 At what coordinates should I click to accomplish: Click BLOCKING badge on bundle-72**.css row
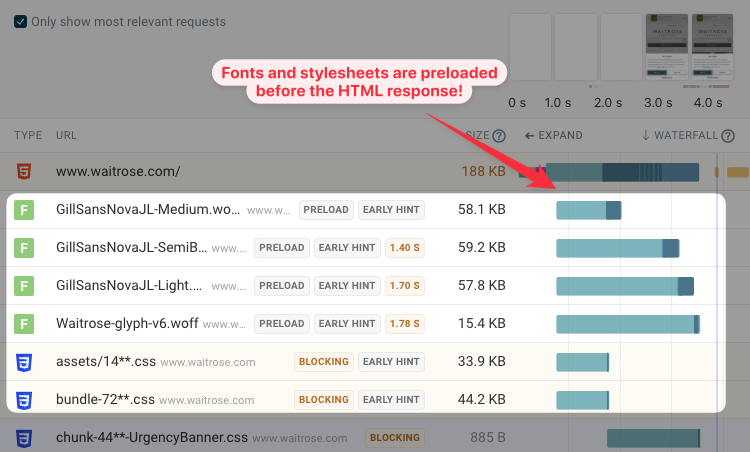tap(323, 400)
